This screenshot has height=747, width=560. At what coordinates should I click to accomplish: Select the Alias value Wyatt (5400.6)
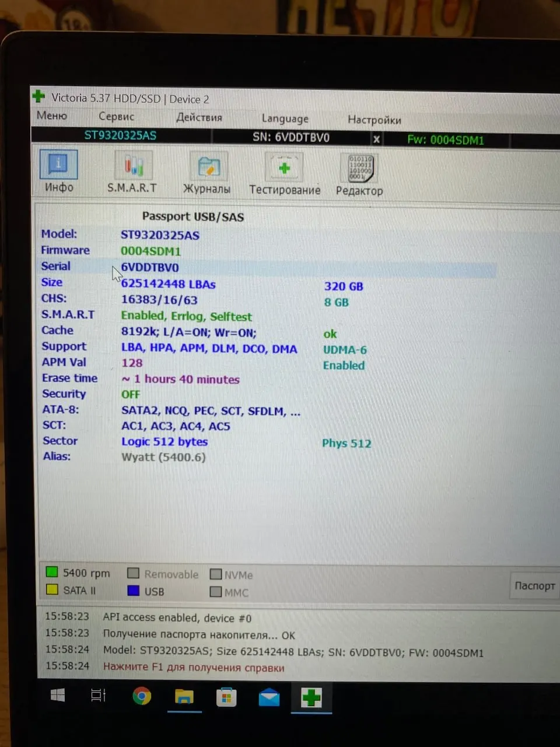coord(163,457)
